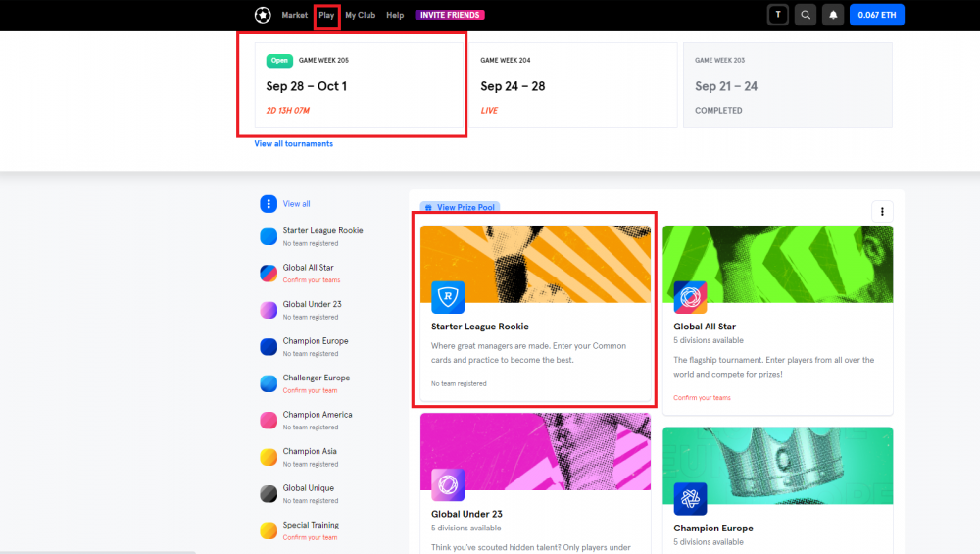Click Confirm your teams on Global All Star card
980x554 pixels.
[x=702, y=398]
